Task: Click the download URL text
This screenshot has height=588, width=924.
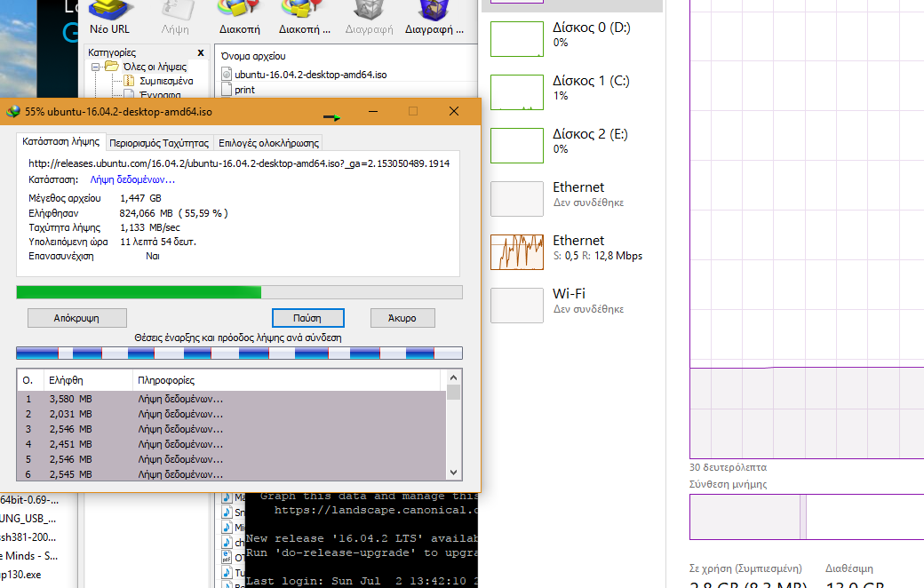Action: [x=239, y=163]
